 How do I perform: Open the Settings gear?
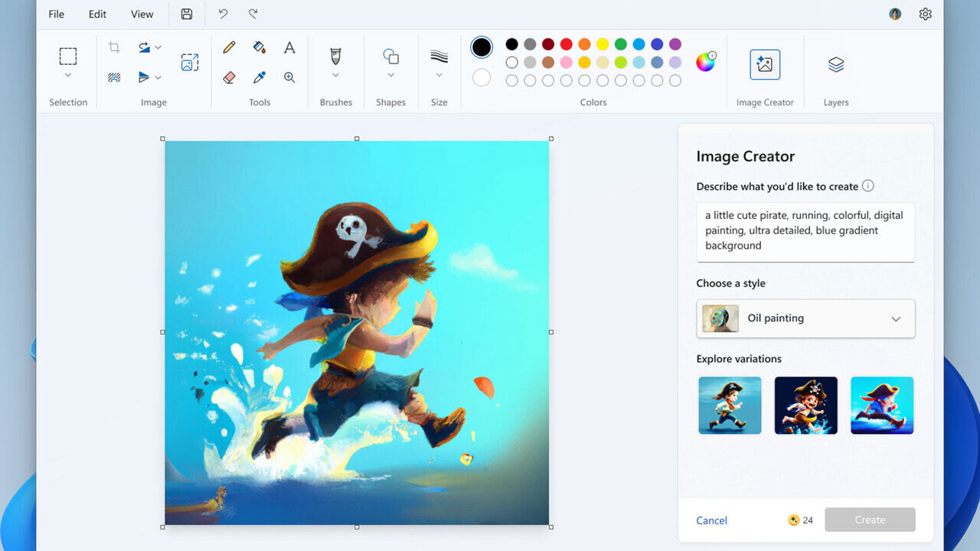point(926,14)
